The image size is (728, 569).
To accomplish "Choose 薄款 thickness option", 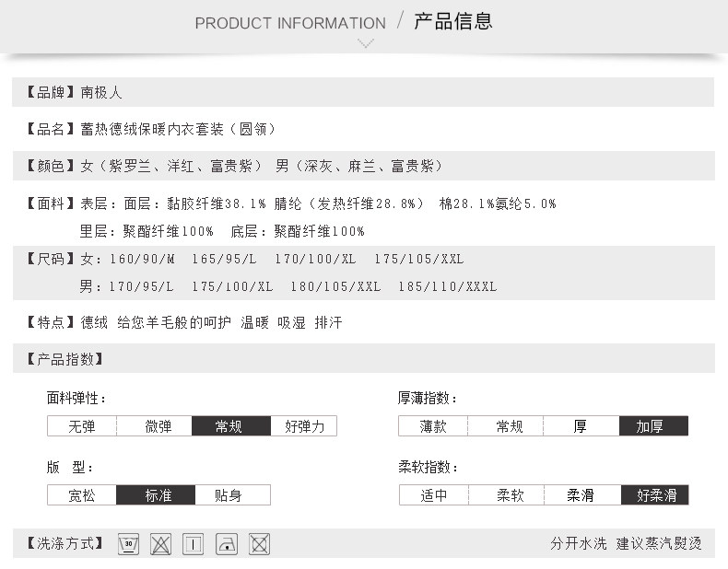I will tap(433, 426).
